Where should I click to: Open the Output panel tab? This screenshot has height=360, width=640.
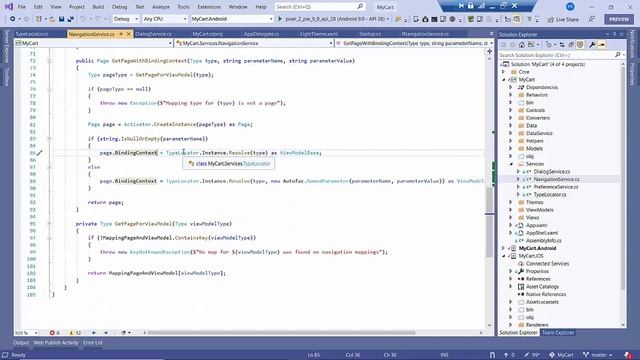(x=20, y=343)
